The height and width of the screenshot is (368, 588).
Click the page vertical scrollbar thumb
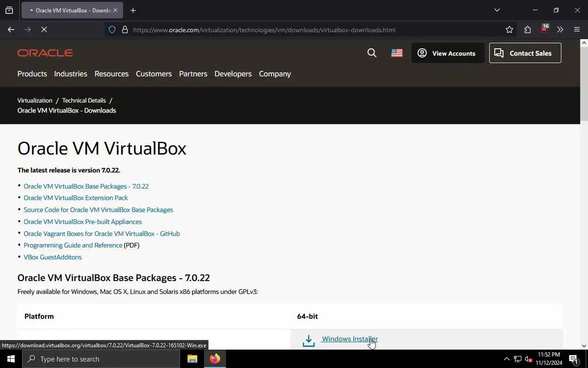click(584, 85)
